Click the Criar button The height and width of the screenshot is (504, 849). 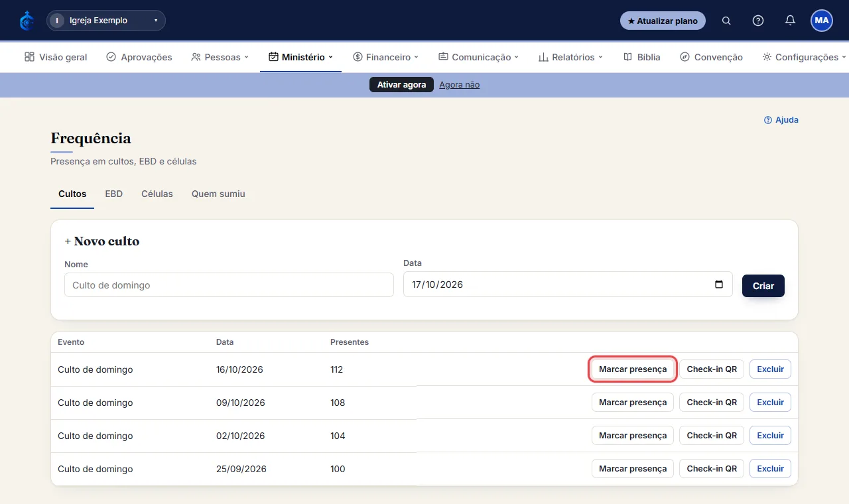pyautogui.click(x=763, y=286)
